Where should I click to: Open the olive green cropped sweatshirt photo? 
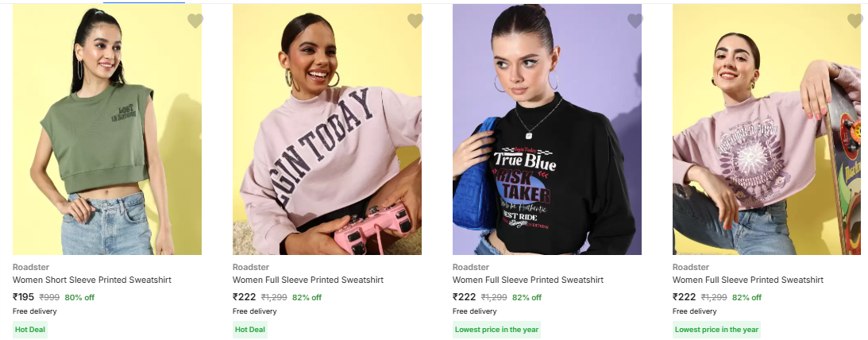click(107, 129)
